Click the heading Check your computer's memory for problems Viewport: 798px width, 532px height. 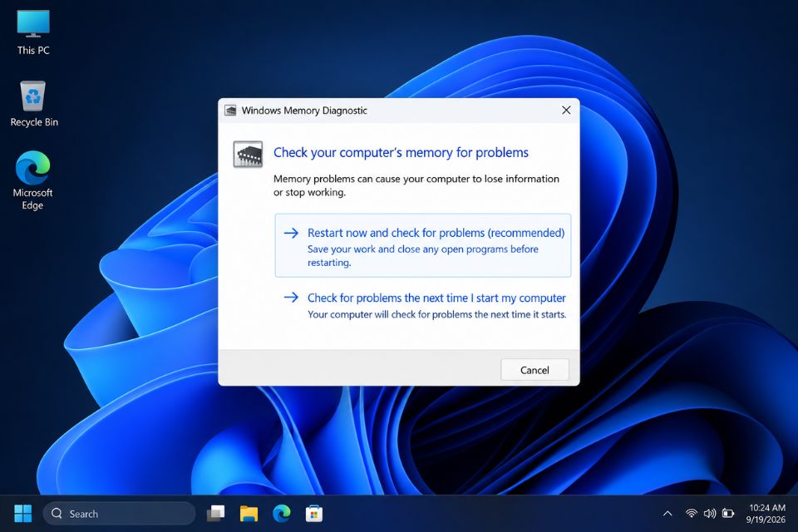(x=401, y=153)
